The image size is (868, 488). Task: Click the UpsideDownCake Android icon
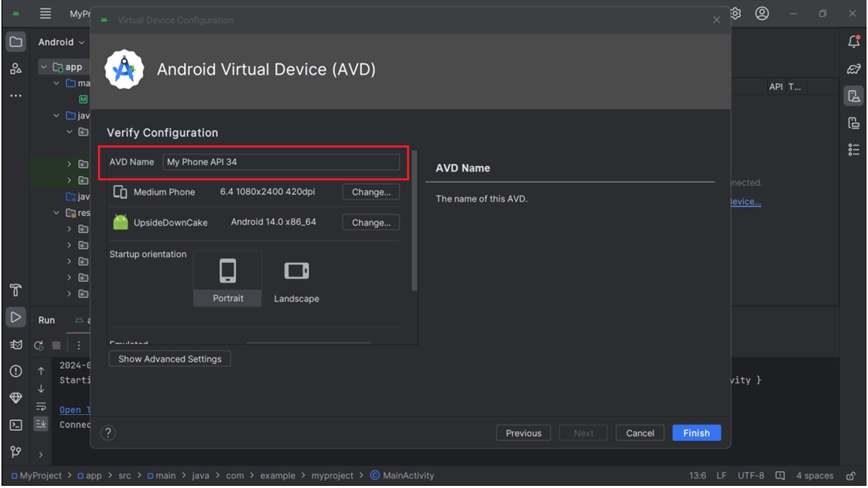[x=120, y=222]
